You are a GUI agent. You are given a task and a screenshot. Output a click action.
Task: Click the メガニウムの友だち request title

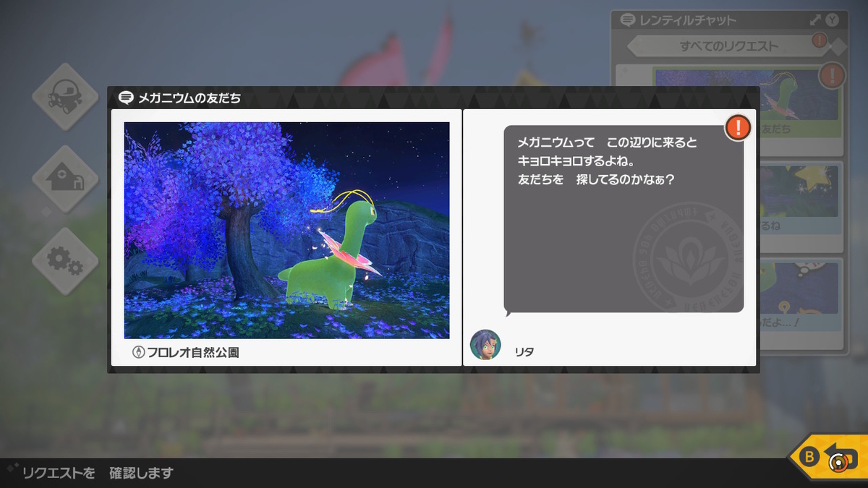(x=190, y=98)
